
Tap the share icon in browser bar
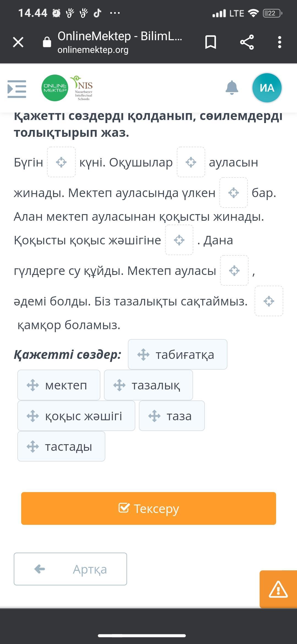pos(247,42)
